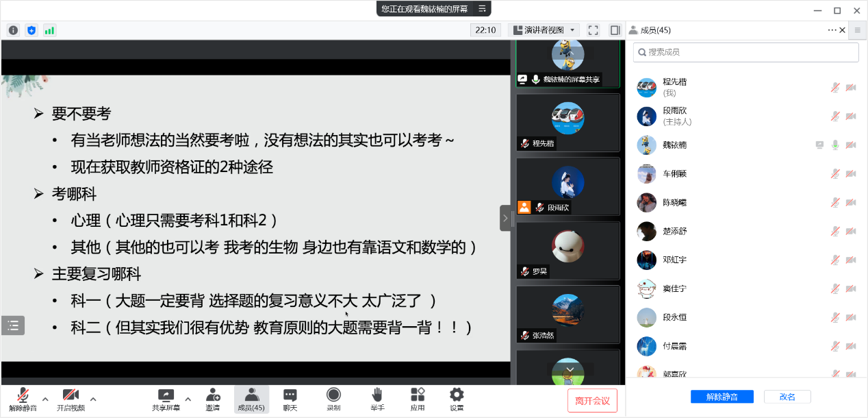Open the Invite (邀请) icon
This screenshot has width=868, height=418.
(x=213, y=399)
